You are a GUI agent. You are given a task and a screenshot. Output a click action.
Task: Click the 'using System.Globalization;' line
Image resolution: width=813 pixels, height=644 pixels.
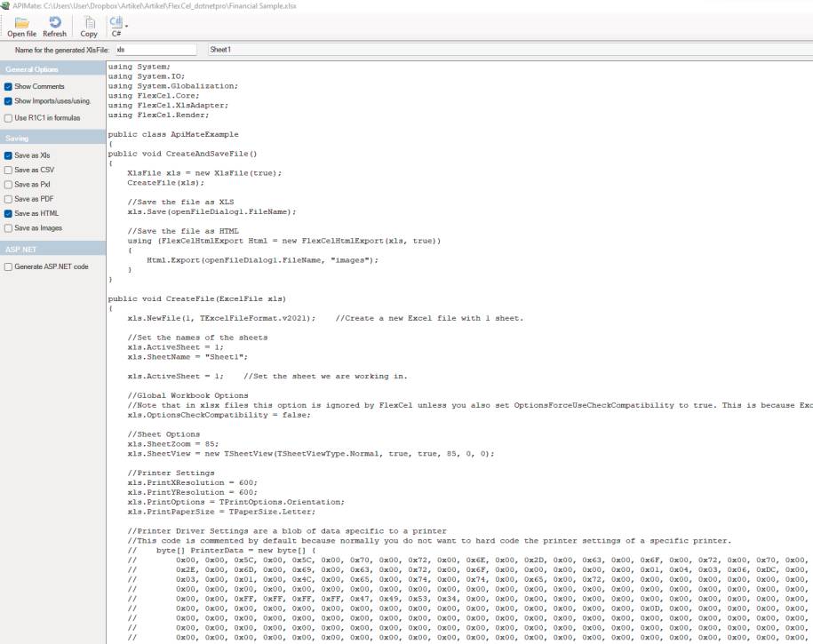173,86
